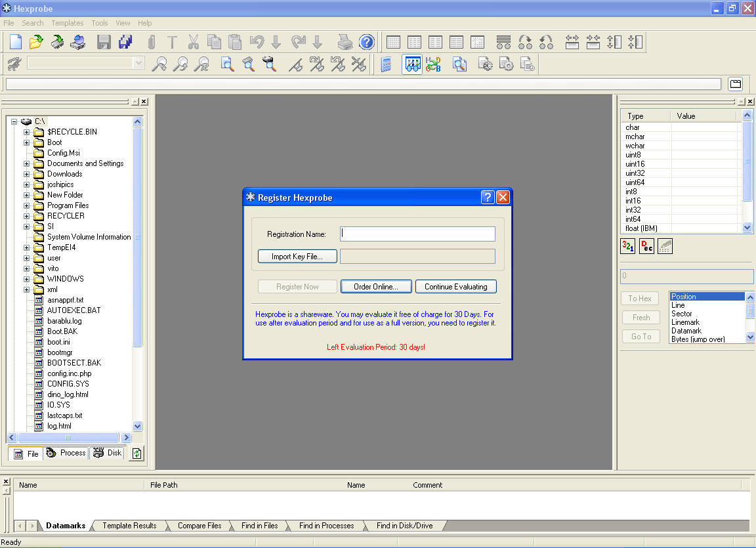Click the Save All icon
Image resolution: width=756 pixels, height=548 pixels.
point(125,42)
